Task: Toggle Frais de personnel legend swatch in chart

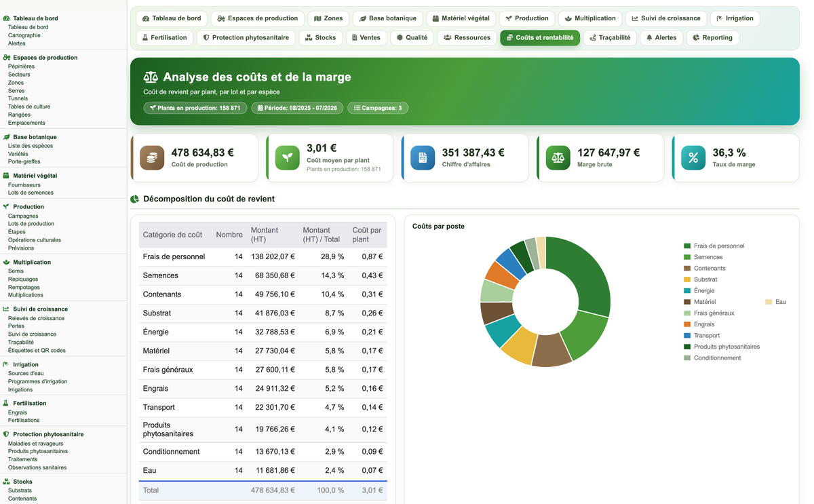Action: coord(687,246)
